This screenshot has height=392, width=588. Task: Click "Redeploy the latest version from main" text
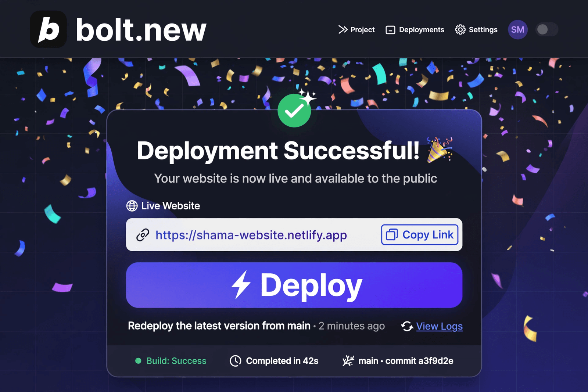click(x=219, y=326)
